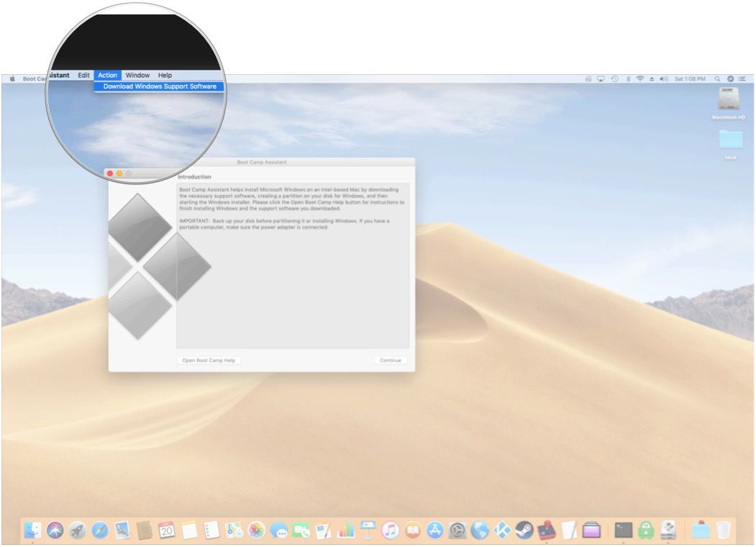The image size is (756, 547).
Task: Open the App Store from the Dock
Action: (437, 530)
